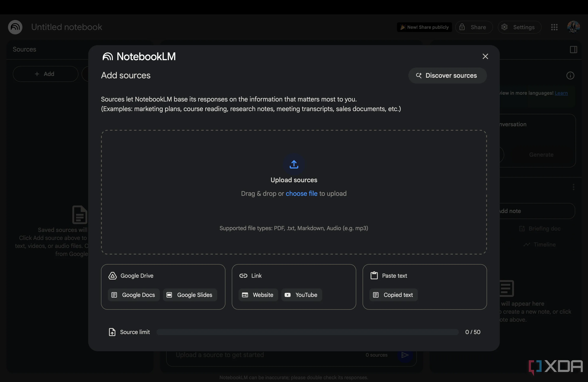Click the info icon in Studio panel

coord(570,76)
